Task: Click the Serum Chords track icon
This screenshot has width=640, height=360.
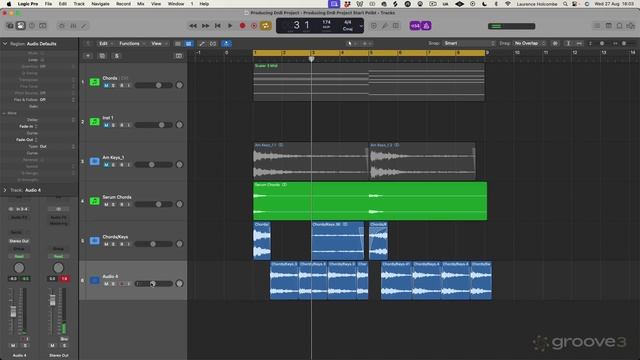Action: pyautogui.click(x=95, y=201)
